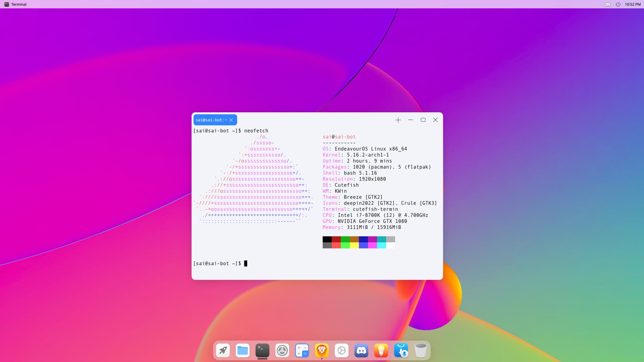Click 'CPU: Intel i7-8700K' line

(x=375, y=215)
